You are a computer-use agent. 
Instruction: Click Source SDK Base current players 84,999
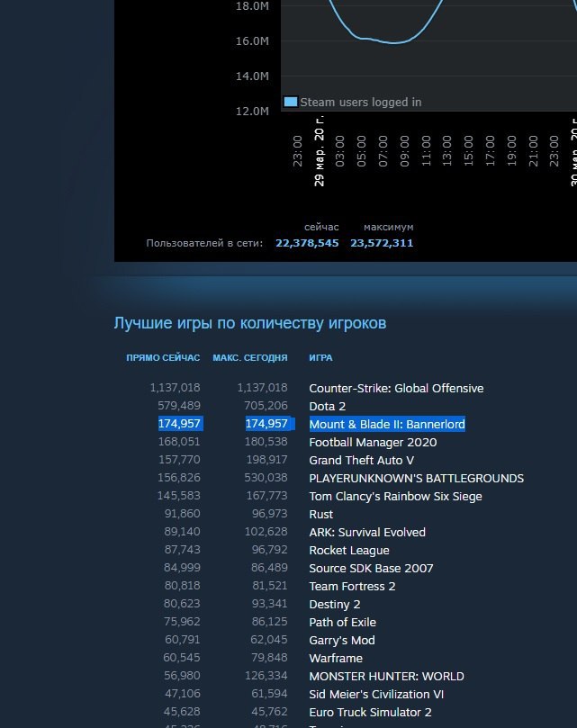pos(182,568)
